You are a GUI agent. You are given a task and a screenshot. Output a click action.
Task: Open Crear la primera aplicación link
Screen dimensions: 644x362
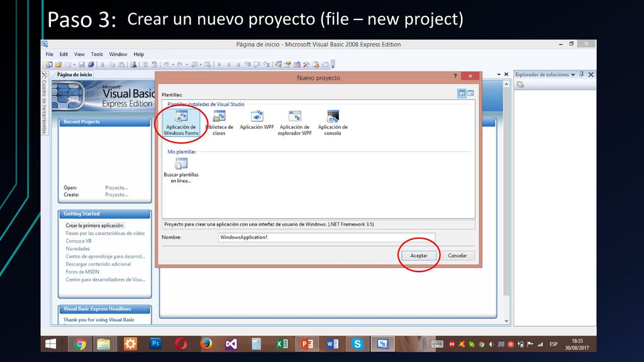point(94,226)
